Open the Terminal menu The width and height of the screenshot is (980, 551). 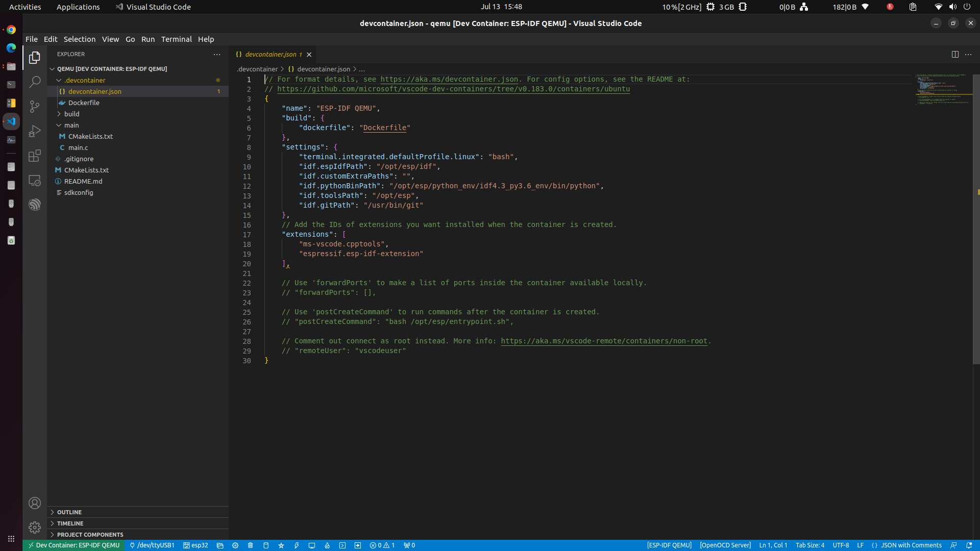tap(176, 39)
